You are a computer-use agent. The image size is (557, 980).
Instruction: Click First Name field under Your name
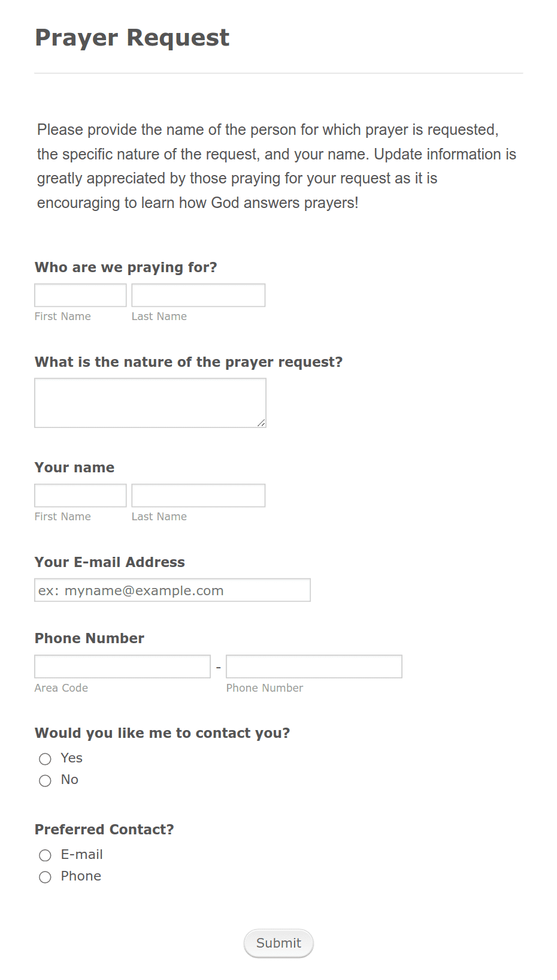click(80, 494)
